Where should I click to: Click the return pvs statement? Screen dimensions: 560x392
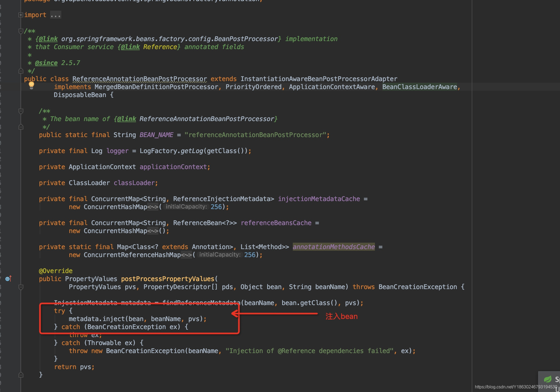click(74, 367)
